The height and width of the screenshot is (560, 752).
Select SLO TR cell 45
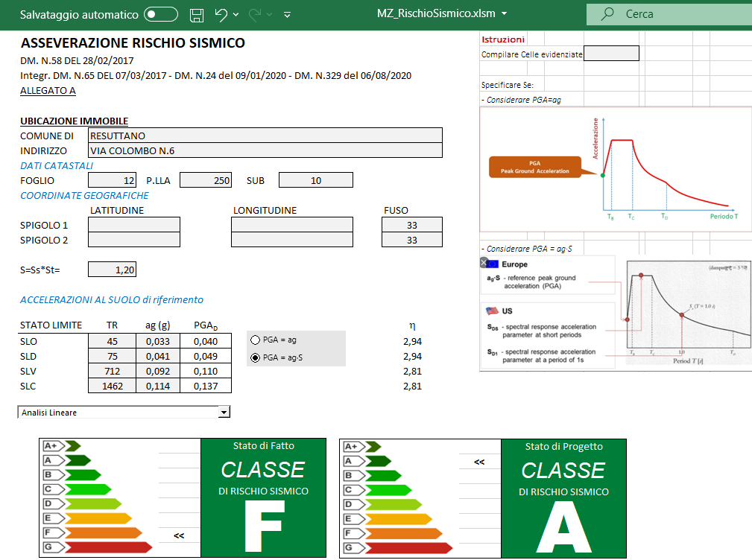pos(113,341)
